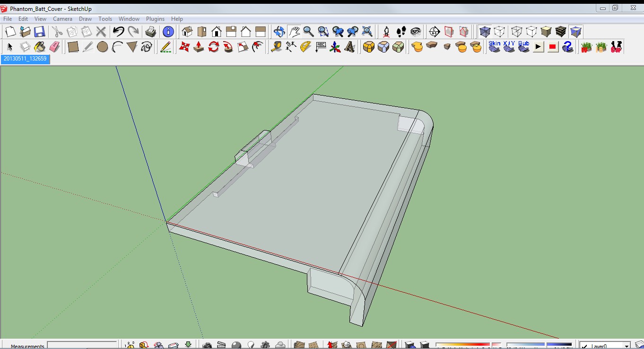This screenshot has height=349, width=644.
Task: Select the Pan hand tool
Action: coord(294,32)
